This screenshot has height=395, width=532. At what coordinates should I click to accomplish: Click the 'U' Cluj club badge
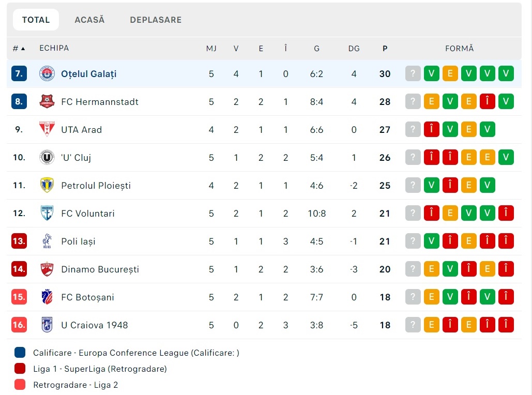point(47,158)
